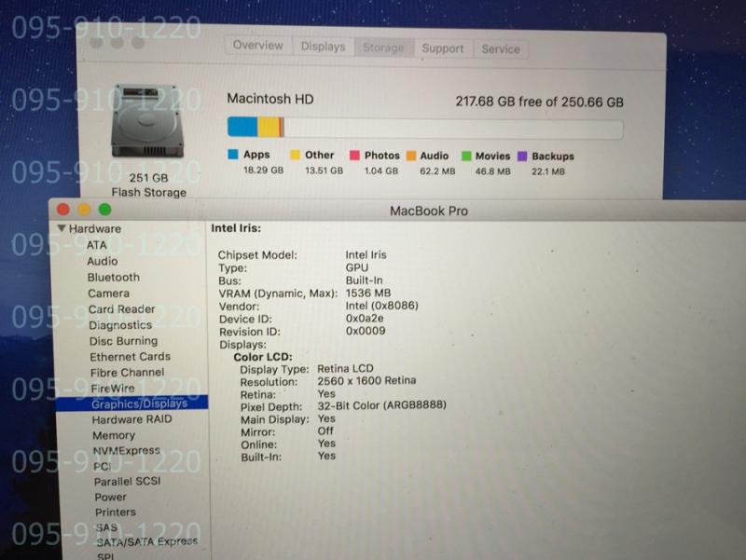Screen dimensions: 746x560
Task: Click the Mirror value 'Off'
Action: tap(325, 430)
